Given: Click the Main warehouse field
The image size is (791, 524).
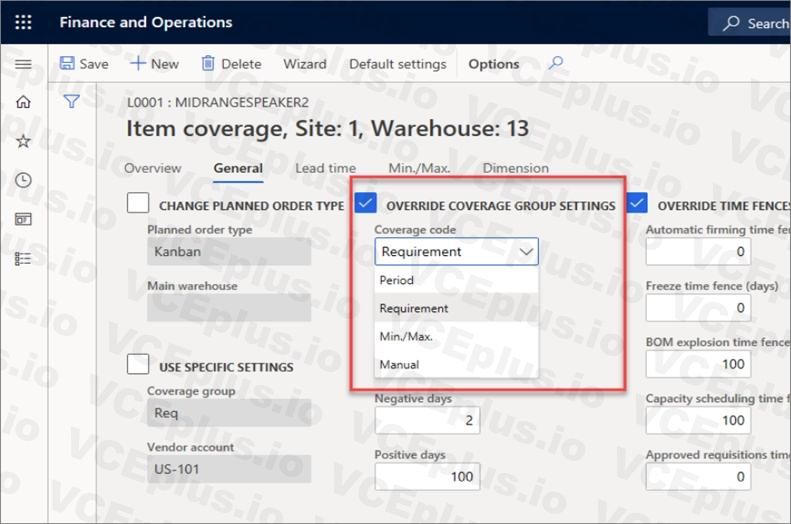Looking at the screenshot, I should point(229,308).
